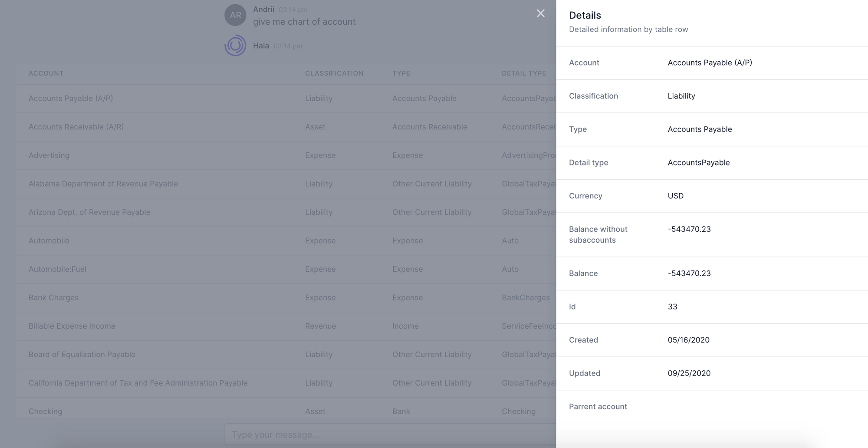Viewport: 868px width, 448px height.
Task: Select the Checking account row
Action: tap(286, 411)
